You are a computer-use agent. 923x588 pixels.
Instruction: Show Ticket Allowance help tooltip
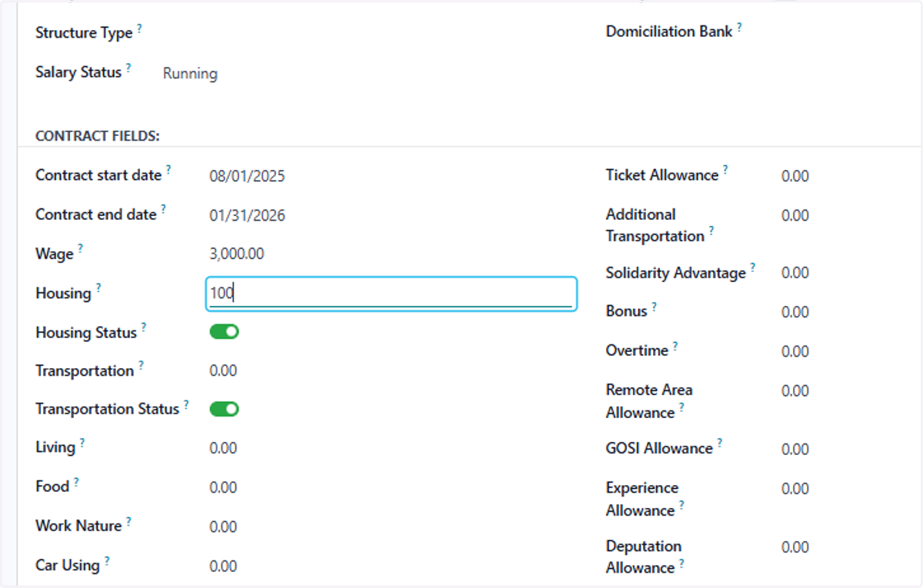point(725,171)
